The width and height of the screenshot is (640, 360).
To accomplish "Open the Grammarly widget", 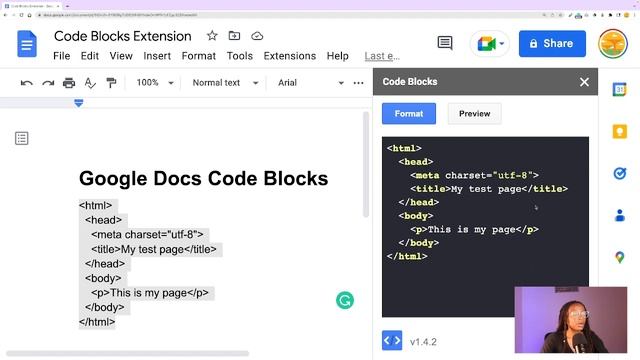I will [x=345, y=300].
